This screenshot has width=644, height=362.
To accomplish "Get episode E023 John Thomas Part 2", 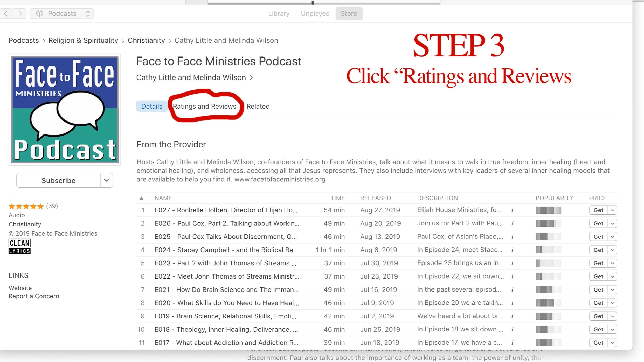I will [x=598, y=263].
